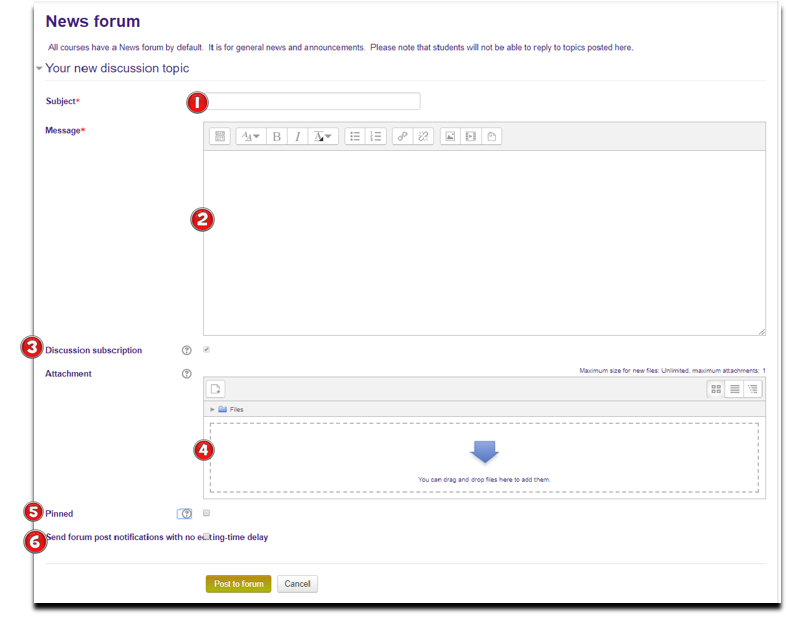Insert an image into the message
This screenshot has width=786, height=617.
[x=450, y=136]
